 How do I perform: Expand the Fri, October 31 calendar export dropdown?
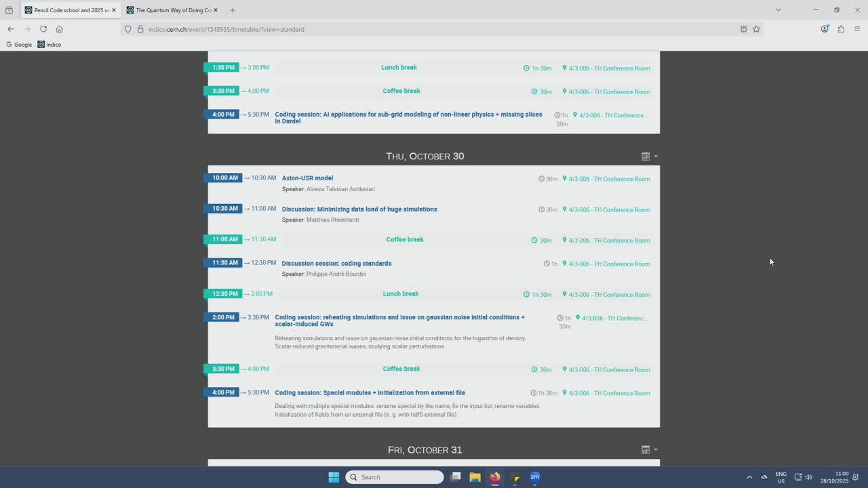[649, 450]
